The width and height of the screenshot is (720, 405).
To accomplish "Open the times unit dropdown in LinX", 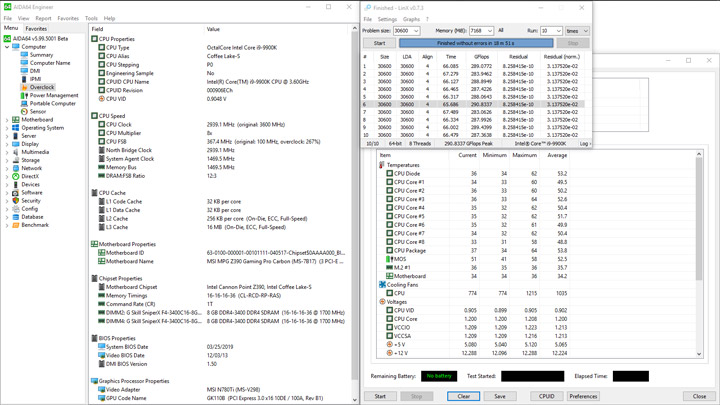I will 585,31.
